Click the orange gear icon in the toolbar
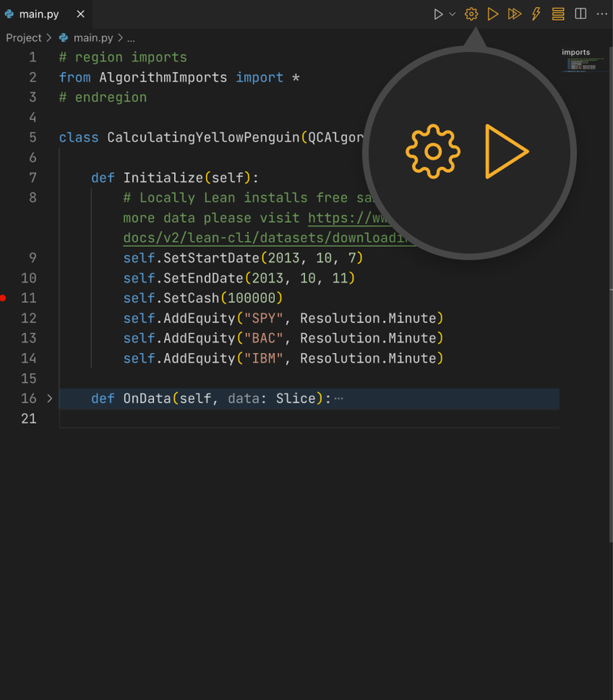The height and width of the screenshot is (700, 613). point(471,14)
